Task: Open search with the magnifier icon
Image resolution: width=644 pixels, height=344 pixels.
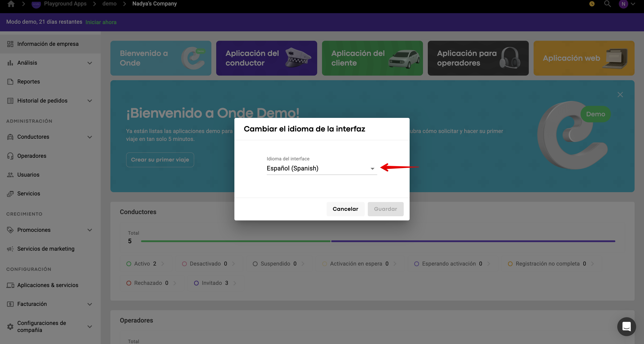Action: point(607,4)
